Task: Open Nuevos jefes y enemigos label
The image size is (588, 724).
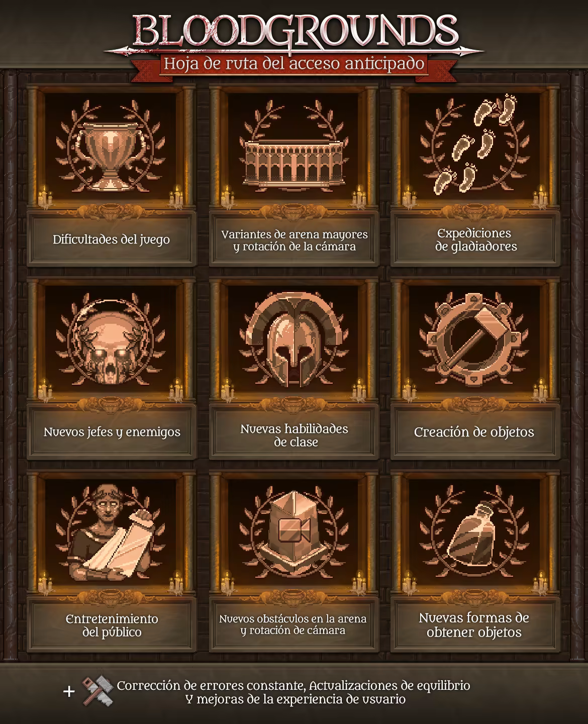Action: pos(111,432)
